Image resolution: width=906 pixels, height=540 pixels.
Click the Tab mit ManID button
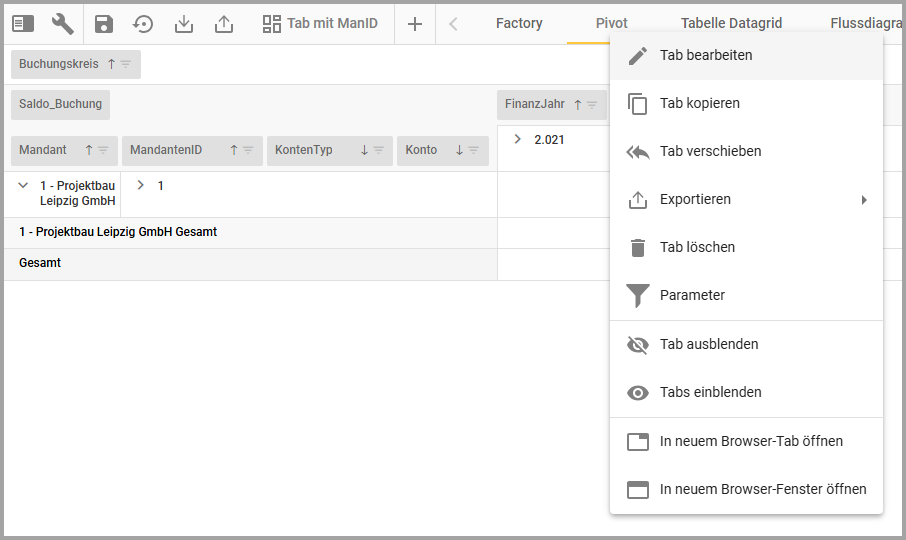320,23
